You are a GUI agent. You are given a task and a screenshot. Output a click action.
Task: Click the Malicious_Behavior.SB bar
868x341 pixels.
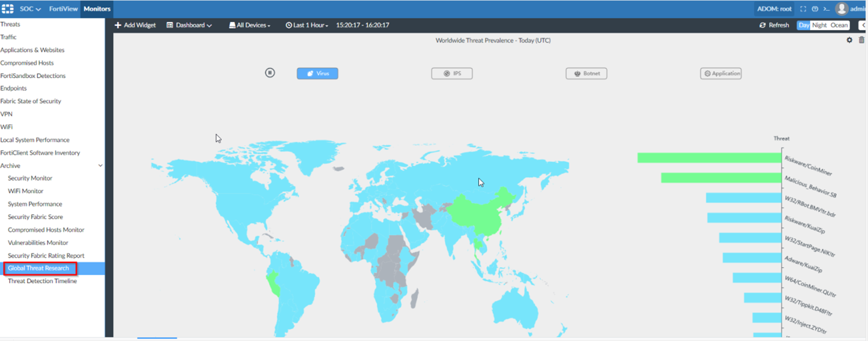click(721, 178)
